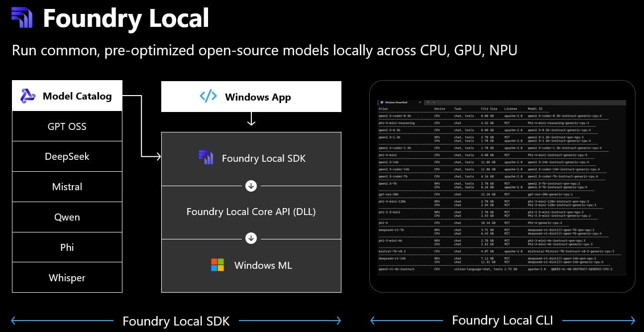Select Phi in the Model Catalog

pyautogui.click(x=67, y=247)
